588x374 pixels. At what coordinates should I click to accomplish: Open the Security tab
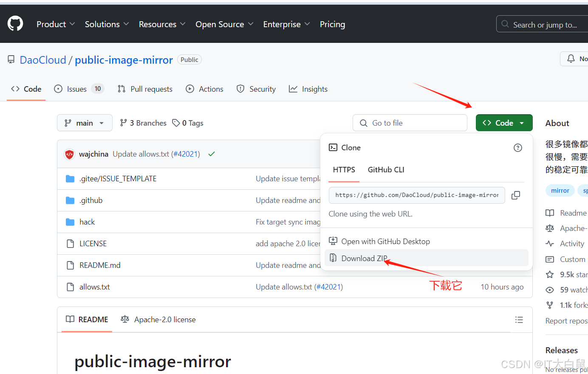coord(256,89)
